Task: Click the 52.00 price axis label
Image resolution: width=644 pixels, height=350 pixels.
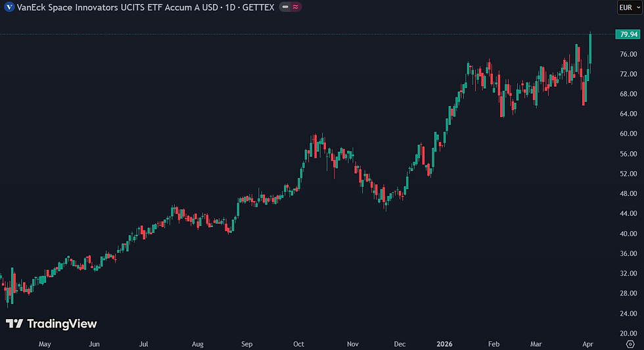Action: 628,174
